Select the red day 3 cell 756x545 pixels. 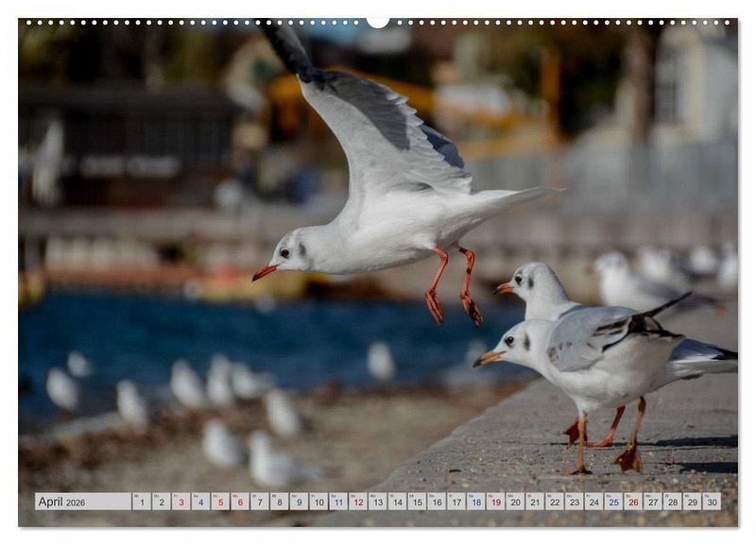(x=180, y=502)
